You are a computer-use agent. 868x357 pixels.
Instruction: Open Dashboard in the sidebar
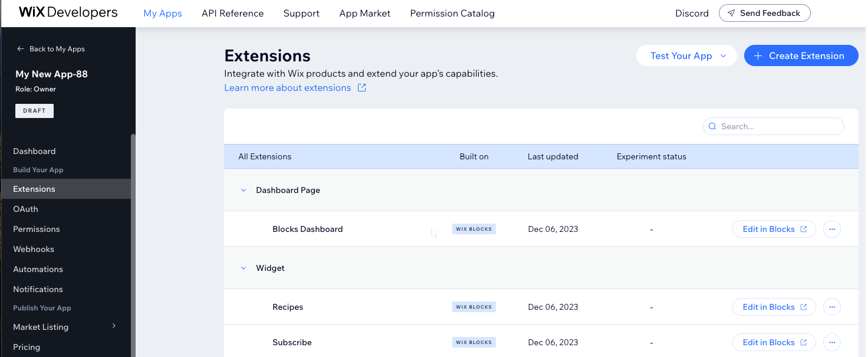click(34, 151)
